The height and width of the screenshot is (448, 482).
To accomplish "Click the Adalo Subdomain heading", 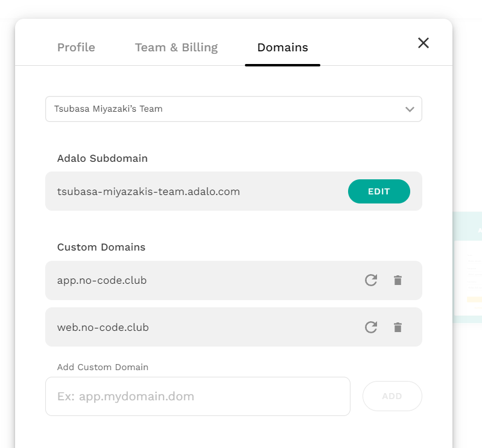I will (x=103, y=158).
